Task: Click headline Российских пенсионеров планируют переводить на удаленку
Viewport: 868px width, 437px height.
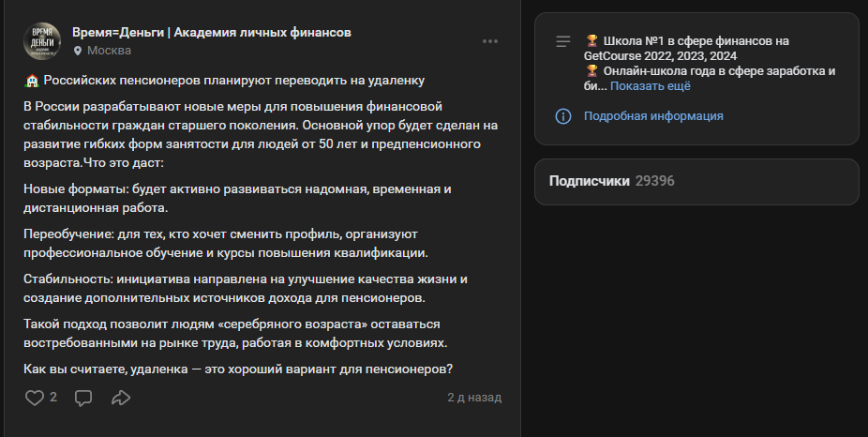Action: [234, 81]
